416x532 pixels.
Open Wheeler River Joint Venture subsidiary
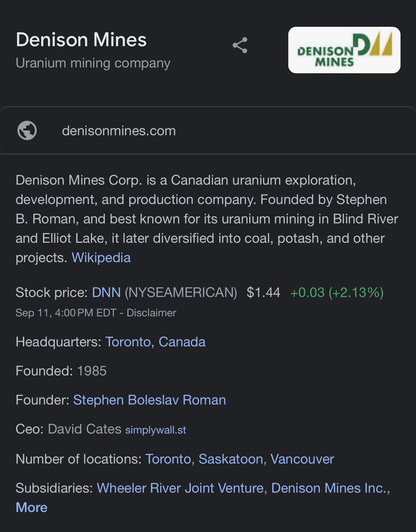[x=180, y=488]
